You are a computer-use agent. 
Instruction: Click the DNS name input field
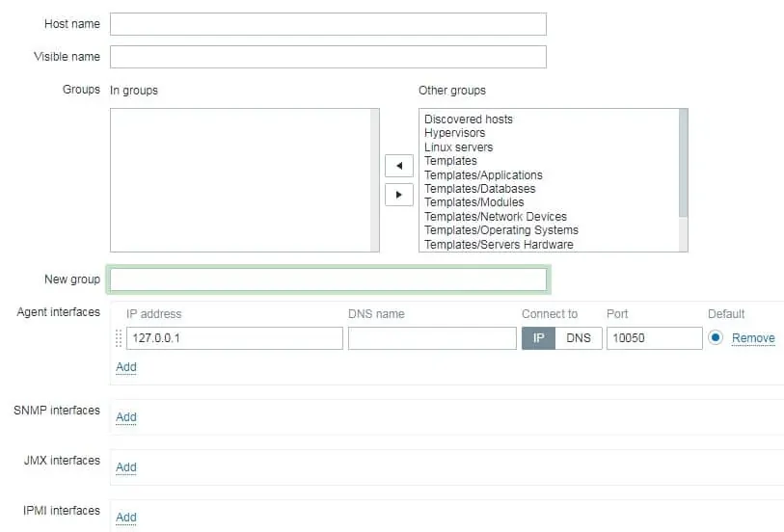432,338
